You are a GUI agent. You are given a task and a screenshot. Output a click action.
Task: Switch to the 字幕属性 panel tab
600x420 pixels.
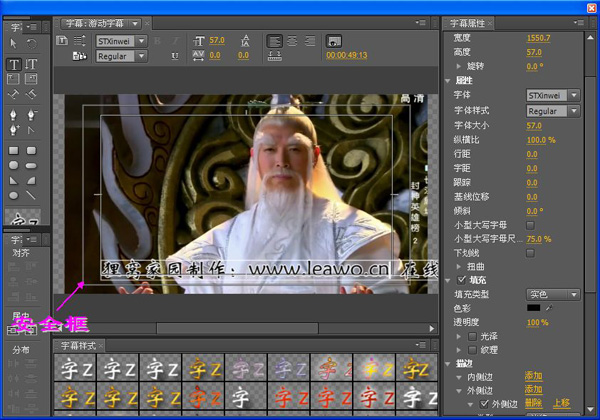click(x=467, y=23)
